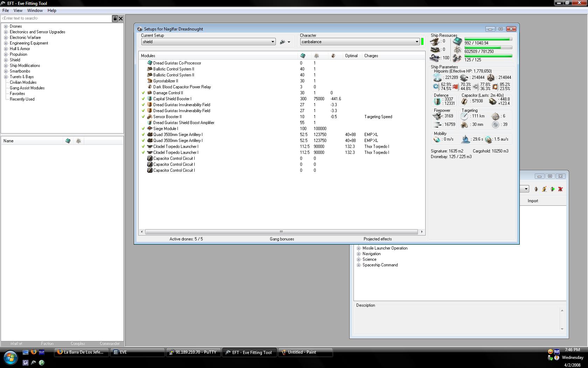This screenshot has width=588, height=368.
Task: Click the rename character pencil icon
Action: pyautogui.click(x=544, y=189)
